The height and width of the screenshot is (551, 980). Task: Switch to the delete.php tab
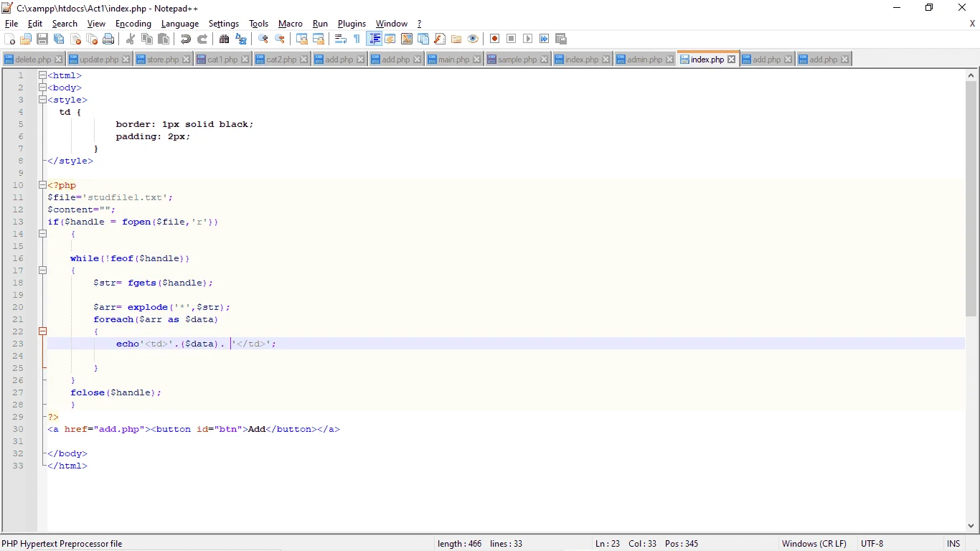click(x=33, y=60)
